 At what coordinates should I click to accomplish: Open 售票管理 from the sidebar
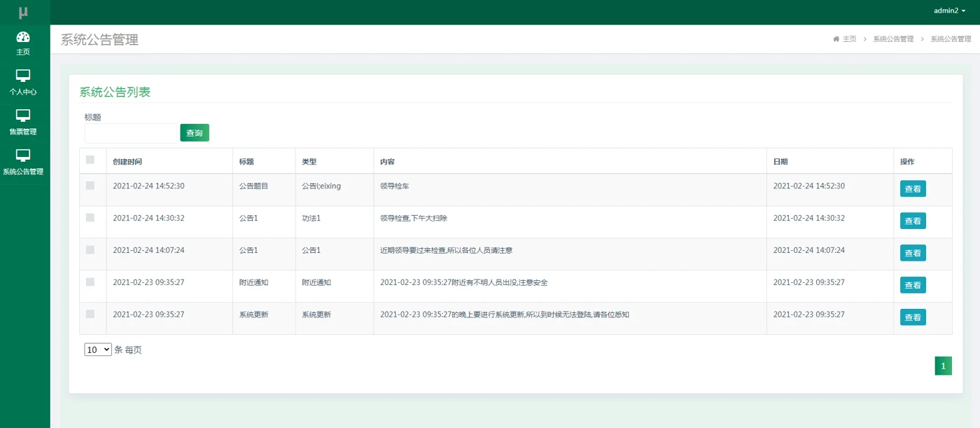point(23,123)
